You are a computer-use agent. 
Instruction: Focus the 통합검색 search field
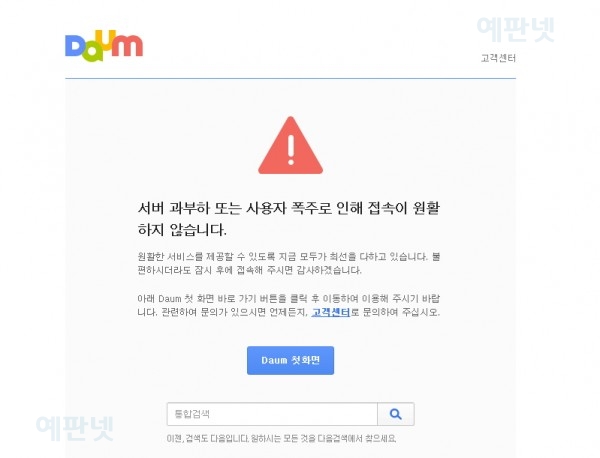[272, 414]
